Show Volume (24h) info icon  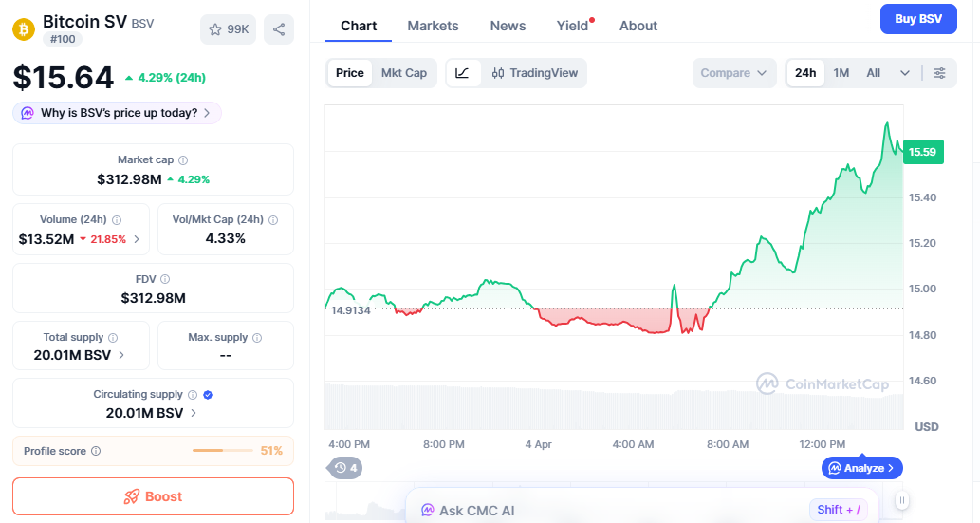(x=117, y=220)
